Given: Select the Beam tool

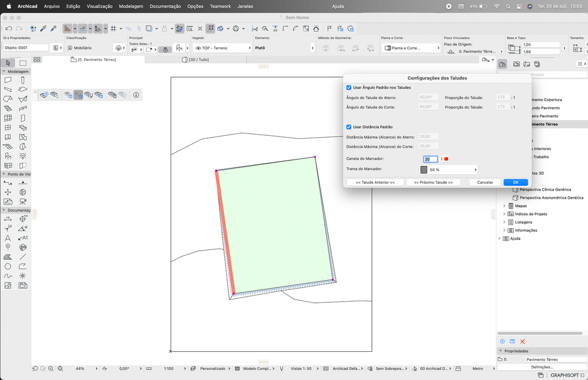Looking at the screenshot, I should [8, 89].
